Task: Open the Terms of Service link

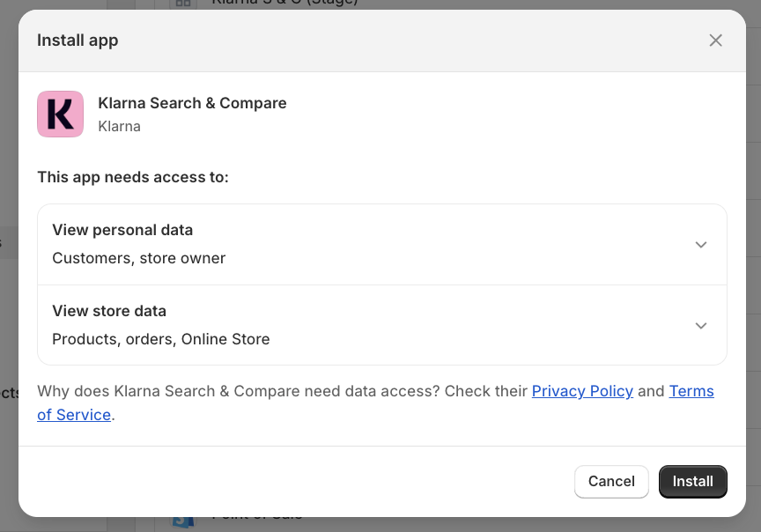Action: (x=691, y=391)
